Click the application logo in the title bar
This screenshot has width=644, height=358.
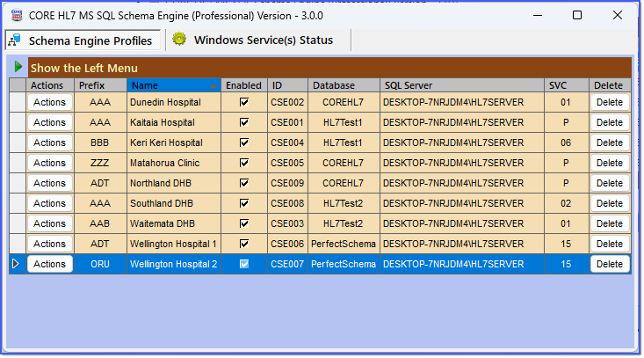click(17, 15)
